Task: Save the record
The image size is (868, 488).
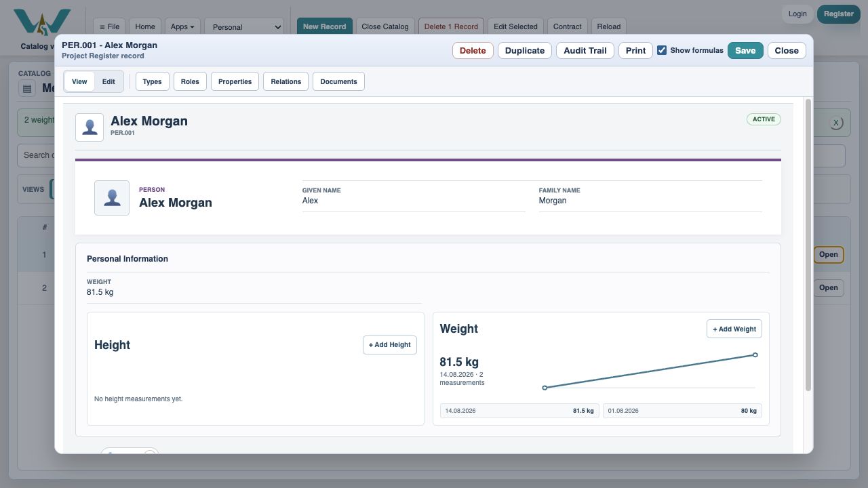Action: pos(745,50)
